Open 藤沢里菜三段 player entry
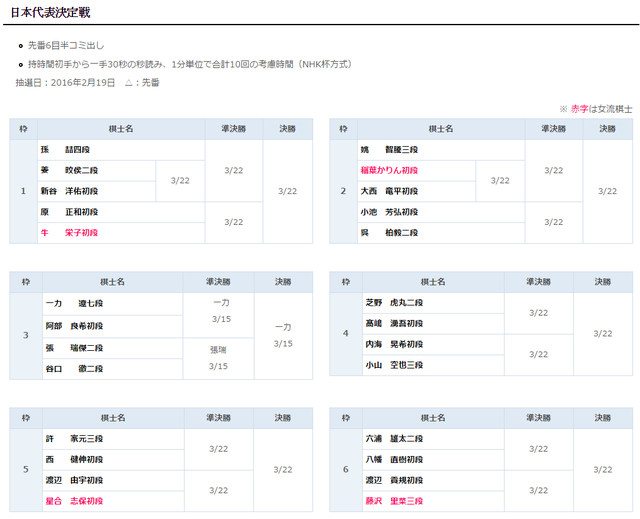 coord(394,501)
